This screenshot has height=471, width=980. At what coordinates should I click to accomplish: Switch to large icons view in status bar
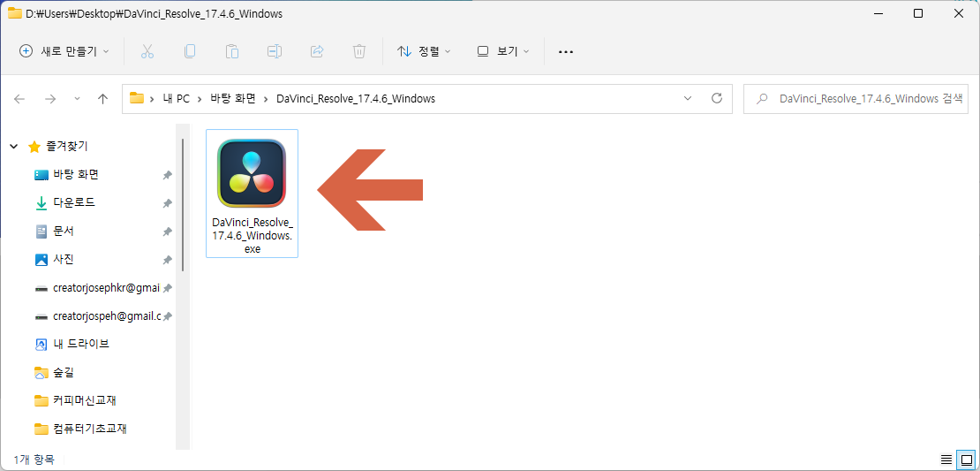966,460
